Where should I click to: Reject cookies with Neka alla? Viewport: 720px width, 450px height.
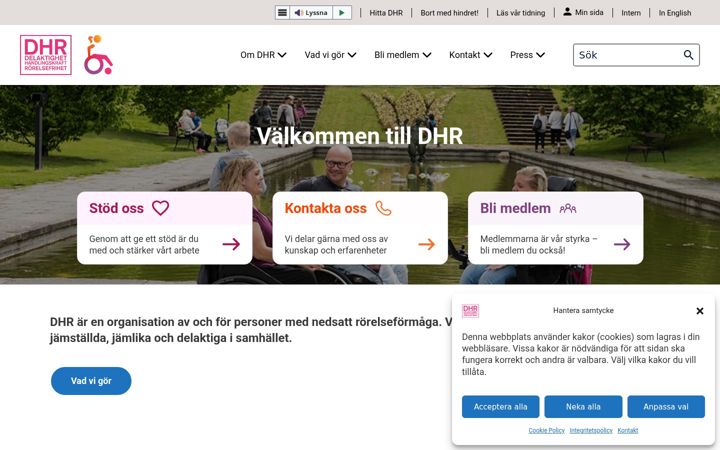pos(583,407)
